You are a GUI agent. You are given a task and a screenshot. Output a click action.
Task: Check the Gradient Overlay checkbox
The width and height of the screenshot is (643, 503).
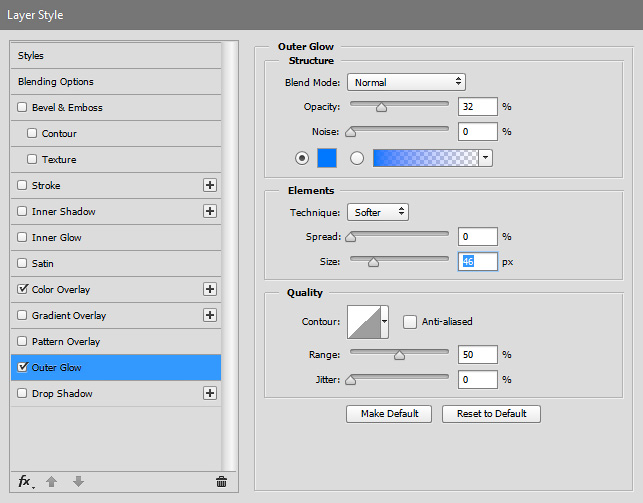click(x=22, y=315)
